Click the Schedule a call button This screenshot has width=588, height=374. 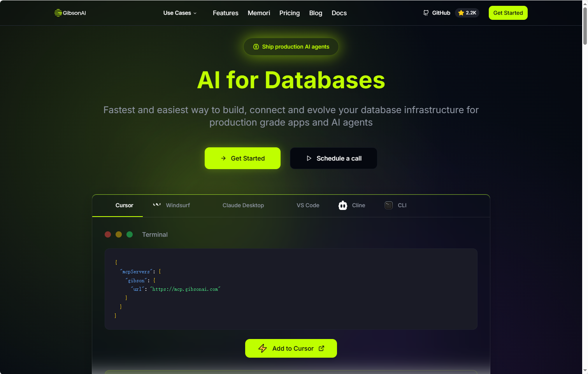point(333,158)
